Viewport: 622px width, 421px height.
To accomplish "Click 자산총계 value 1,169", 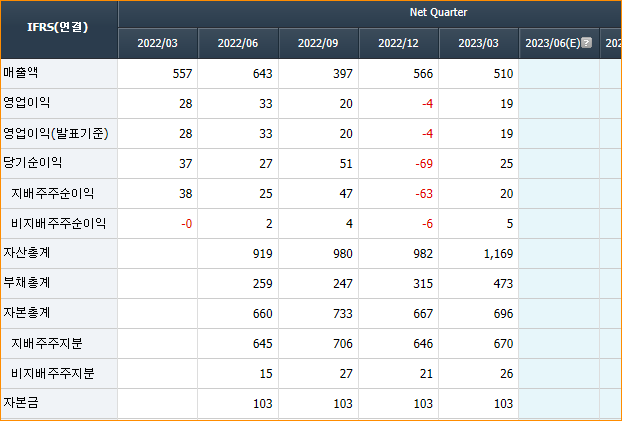I will (x=498, y=254).
